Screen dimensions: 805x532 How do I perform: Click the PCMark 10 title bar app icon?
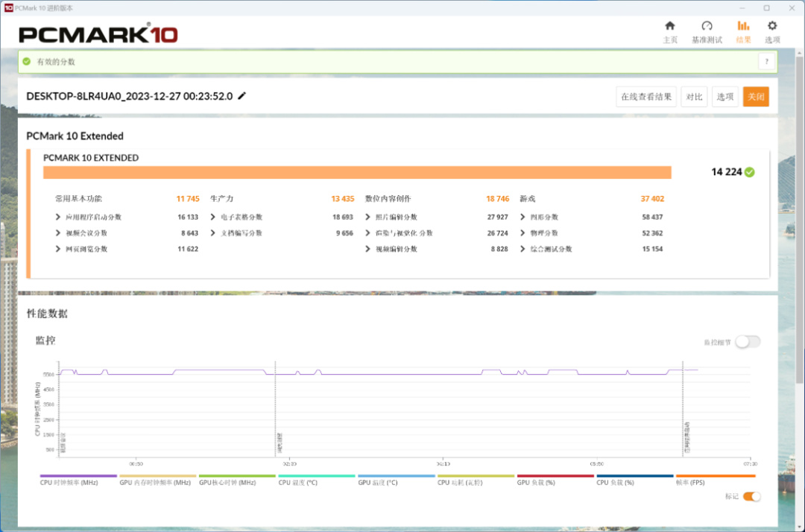point(8,7)
